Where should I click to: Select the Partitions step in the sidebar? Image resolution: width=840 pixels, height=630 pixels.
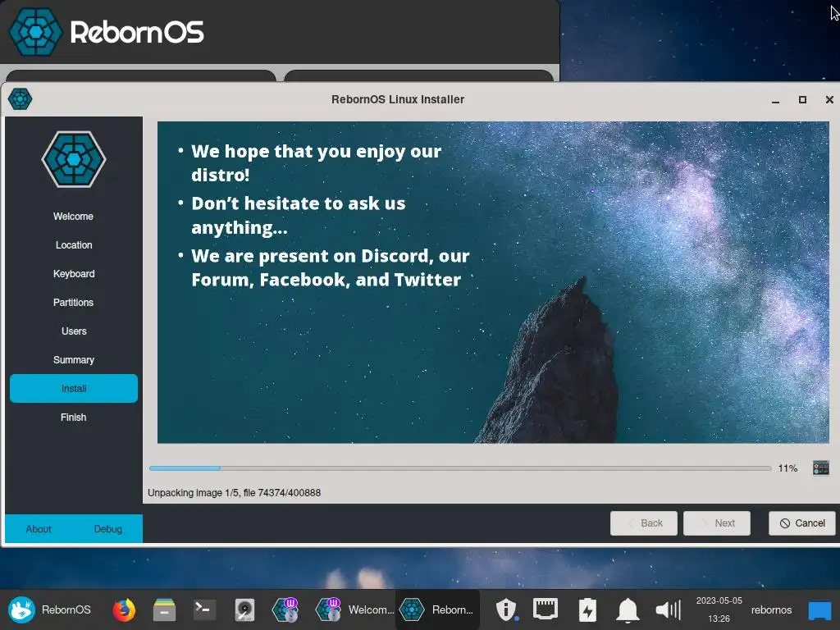pos(73,302)
